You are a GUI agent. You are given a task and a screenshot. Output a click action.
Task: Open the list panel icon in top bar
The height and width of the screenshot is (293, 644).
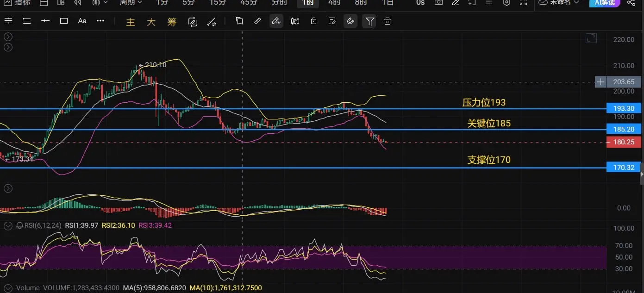pyautogui.click(x=489, y=2)
